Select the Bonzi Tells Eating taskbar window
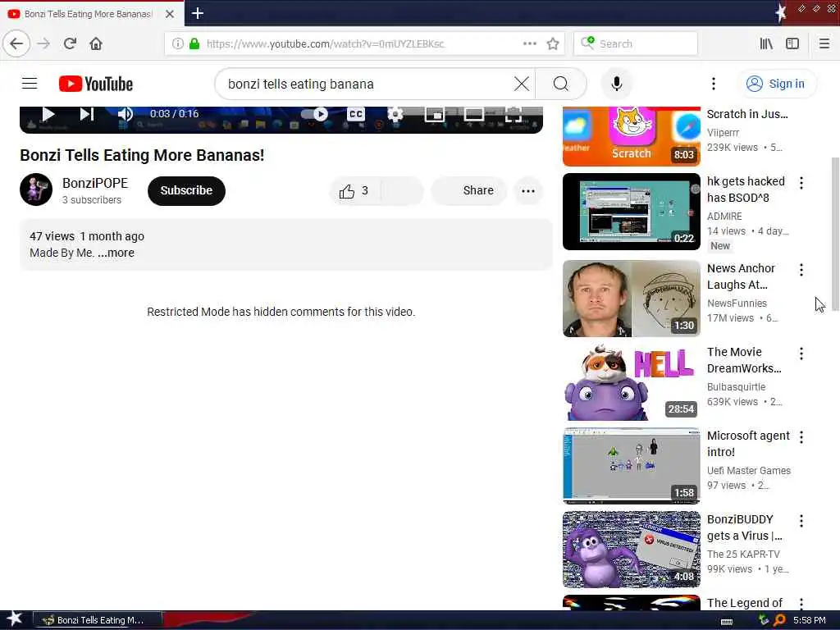 (x=98, y=620)
